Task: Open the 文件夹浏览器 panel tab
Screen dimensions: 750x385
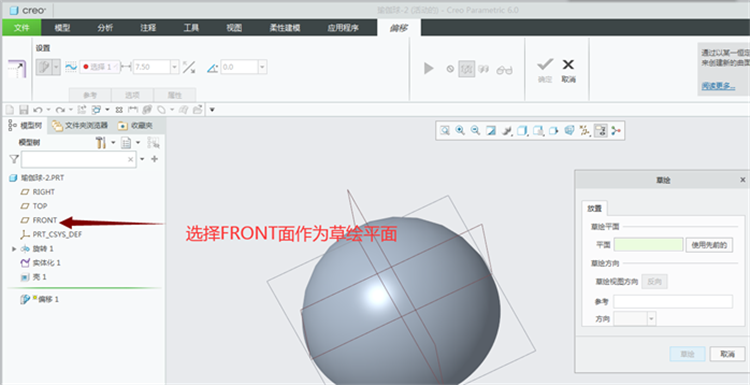Action: pos(80,126)
